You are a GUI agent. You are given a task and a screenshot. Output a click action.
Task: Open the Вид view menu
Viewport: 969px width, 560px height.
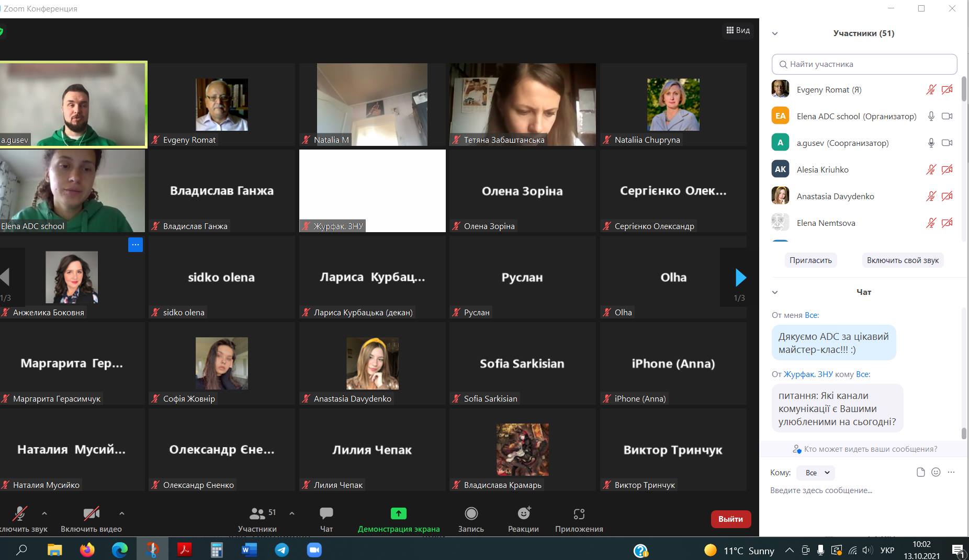tap(738, 30)
